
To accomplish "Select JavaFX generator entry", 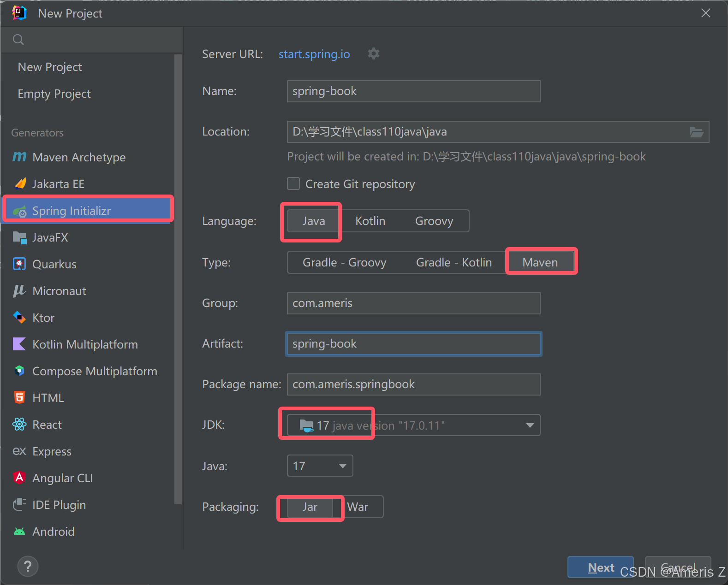I will point(88,238).
